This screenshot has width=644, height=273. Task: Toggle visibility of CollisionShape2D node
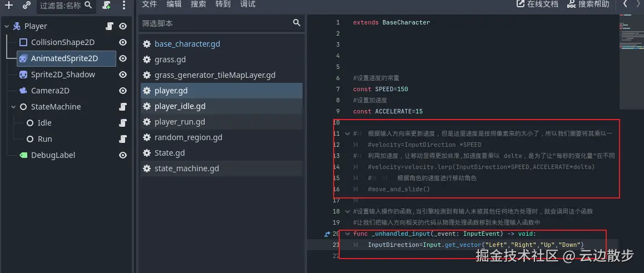coord(123,42)
